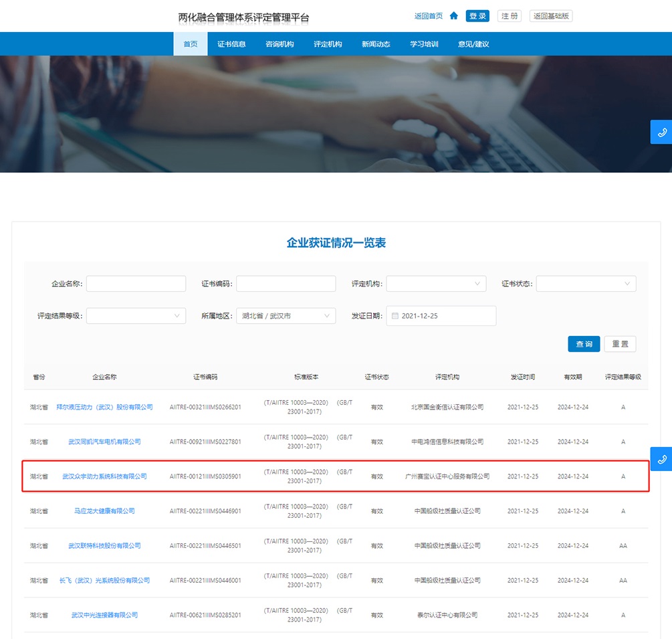This screenshot has width=672, height=639.
Task: Open the 所属地区 region selector
Action: coord(286,316)
